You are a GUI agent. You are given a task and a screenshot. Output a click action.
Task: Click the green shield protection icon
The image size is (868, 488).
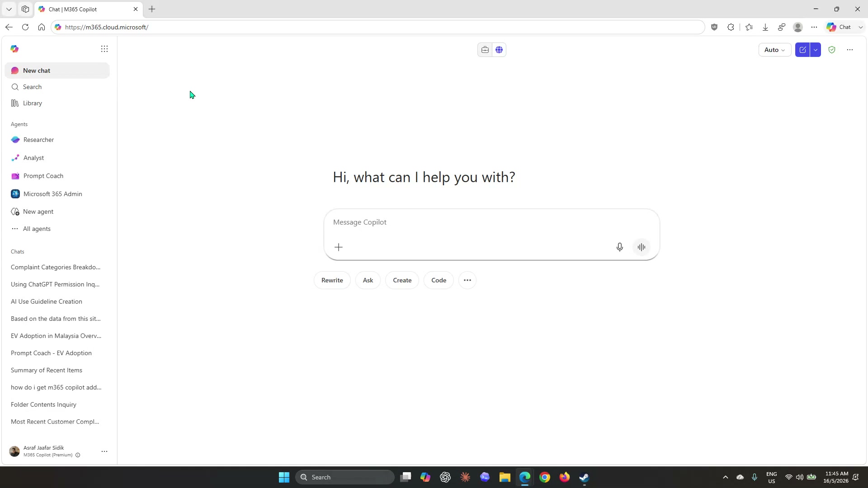click(832, 50)
